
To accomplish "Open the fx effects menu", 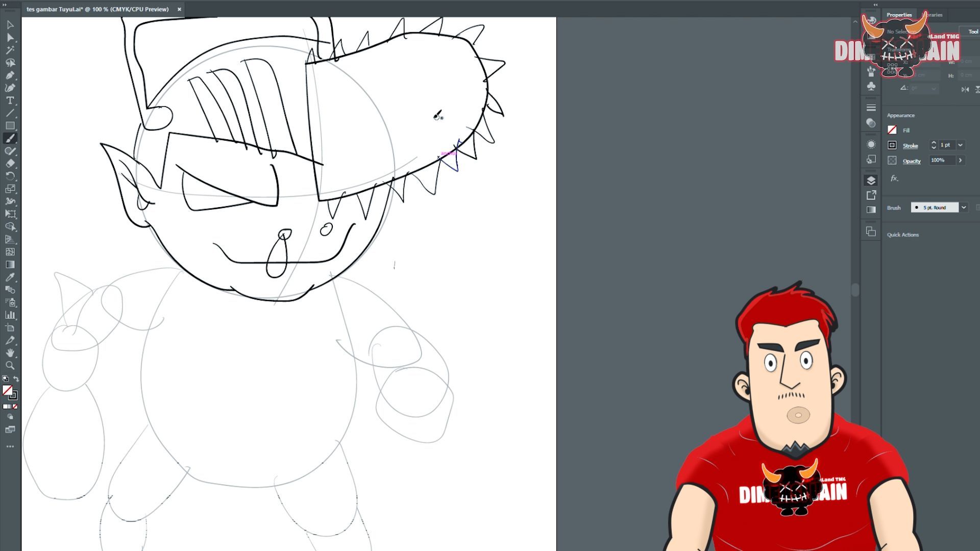I will click(894, 178).
